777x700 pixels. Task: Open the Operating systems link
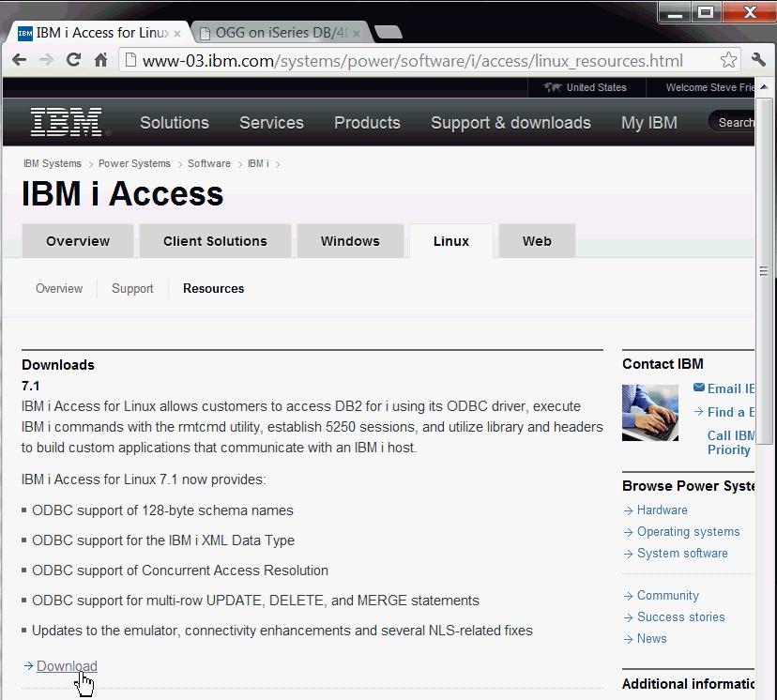pos(688,531)
